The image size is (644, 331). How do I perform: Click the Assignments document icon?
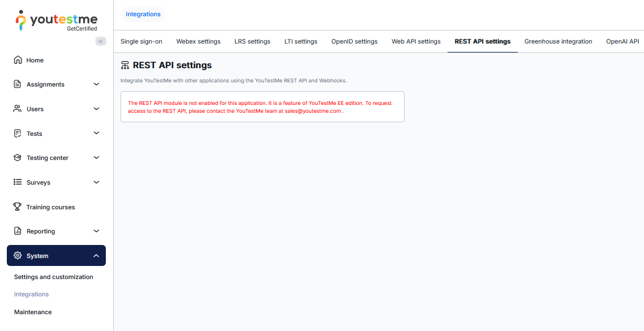tap(18, 84)
